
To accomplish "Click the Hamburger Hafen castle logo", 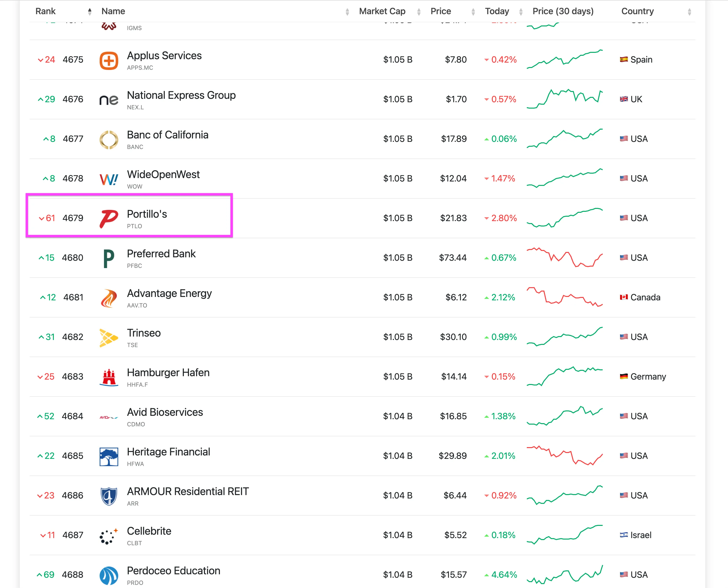I will 109,377.
